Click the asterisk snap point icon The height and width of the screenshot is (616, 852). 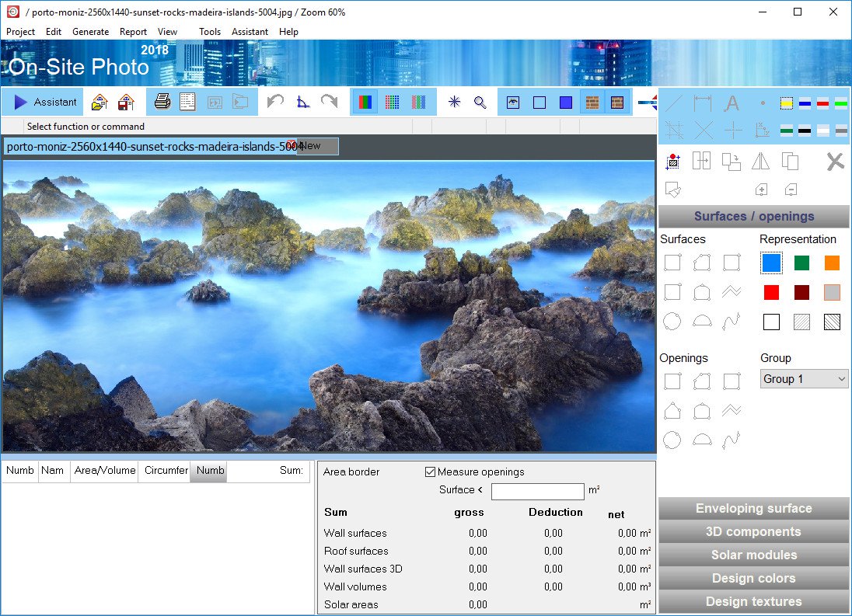(454, 102)
